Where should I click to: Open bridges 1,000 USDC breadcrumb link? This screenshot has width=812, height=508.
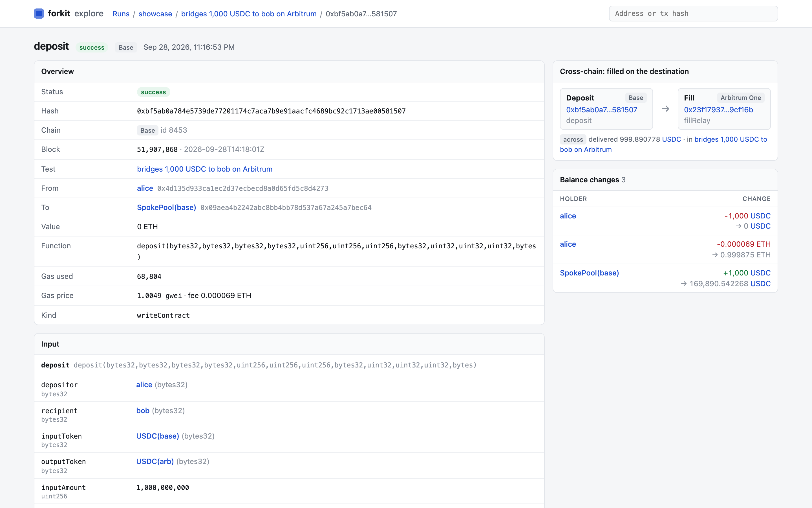[x=249, y=14]
